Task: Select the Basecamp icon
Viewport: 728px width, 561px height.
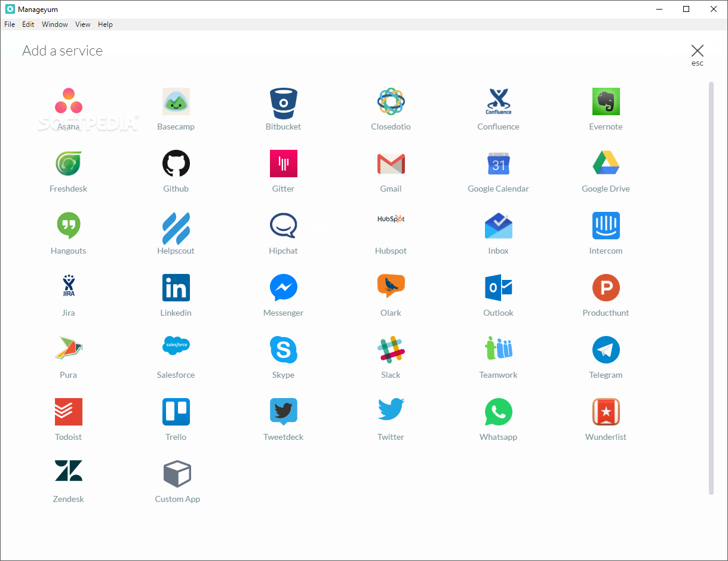Action: 176,101
